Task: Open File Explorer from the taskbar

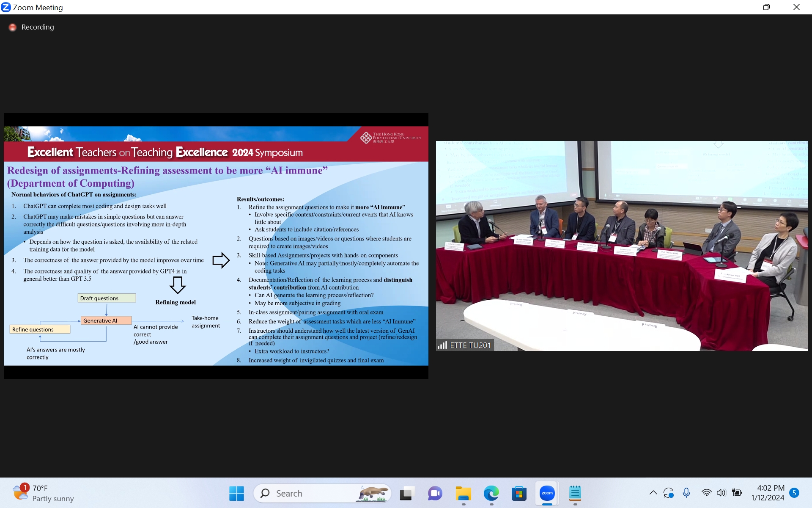Action: point(463,493)
